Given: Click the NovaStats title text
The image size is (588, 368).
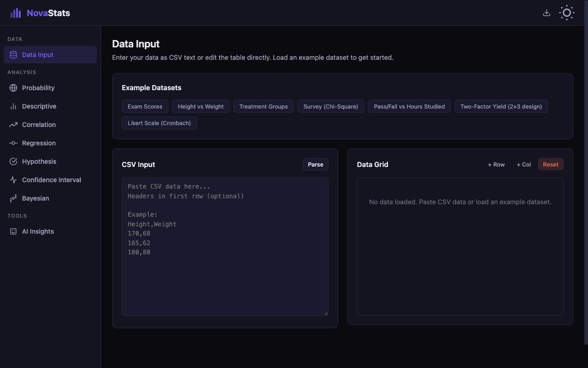Looking at the screenshot, I should 48,13.
